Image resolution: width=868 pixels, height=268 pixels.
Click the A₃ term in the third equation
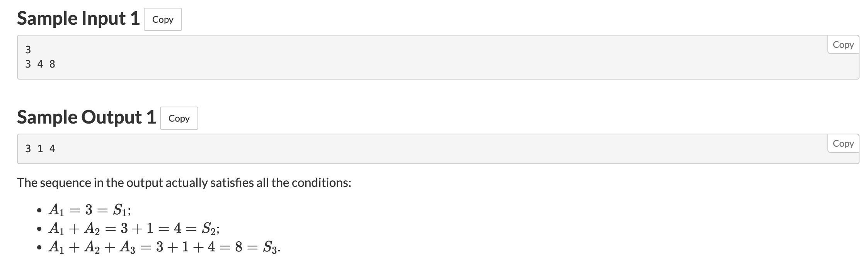pyautogui.click(x=127, y=247)
